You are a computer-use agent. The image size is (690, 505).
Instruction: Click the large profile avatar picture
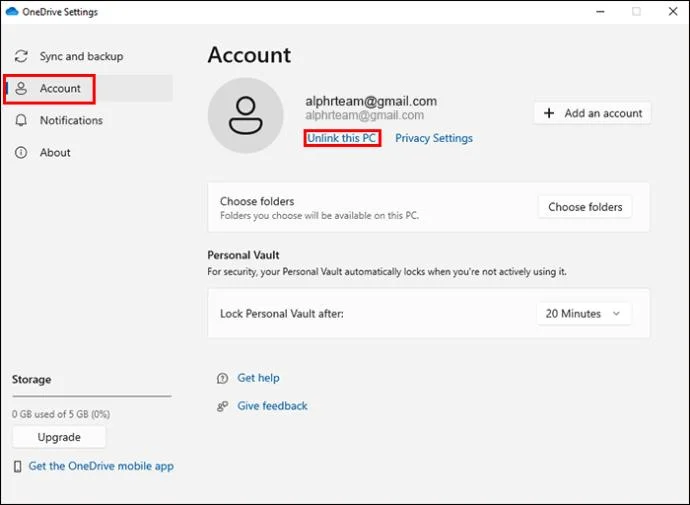[246, 116]
